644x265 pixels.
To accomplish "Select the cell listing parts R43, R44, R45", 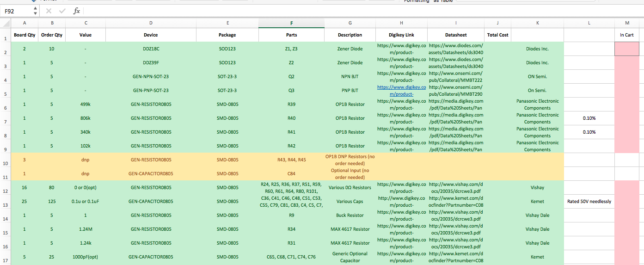I will (291, 160).
